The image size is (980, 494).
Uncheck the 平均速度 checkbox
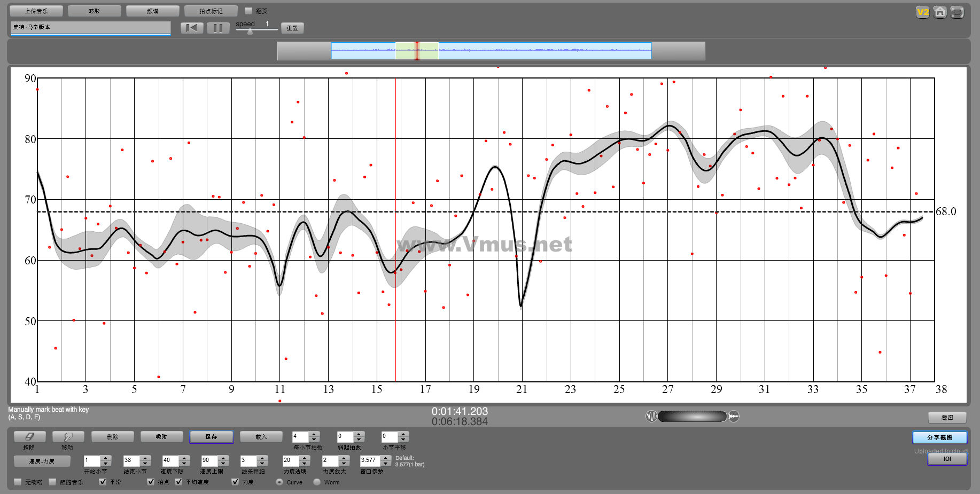click(179, 482)
